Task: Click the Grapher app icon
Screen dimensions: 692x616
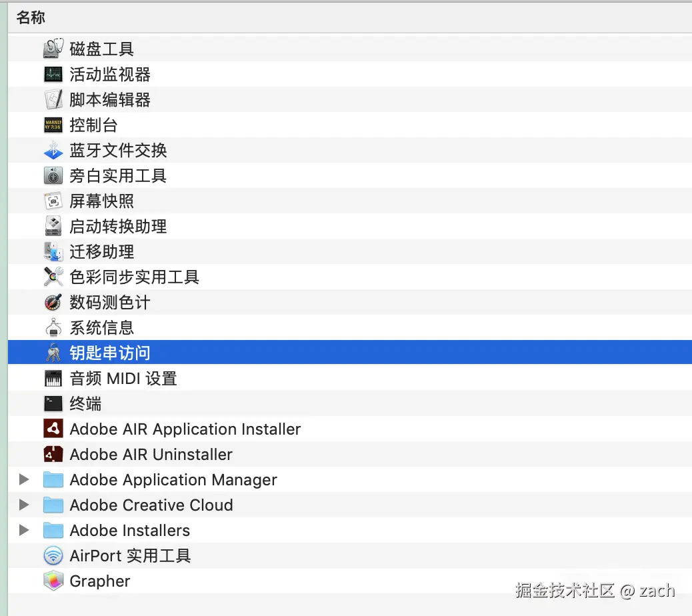Action: point(53,581)
